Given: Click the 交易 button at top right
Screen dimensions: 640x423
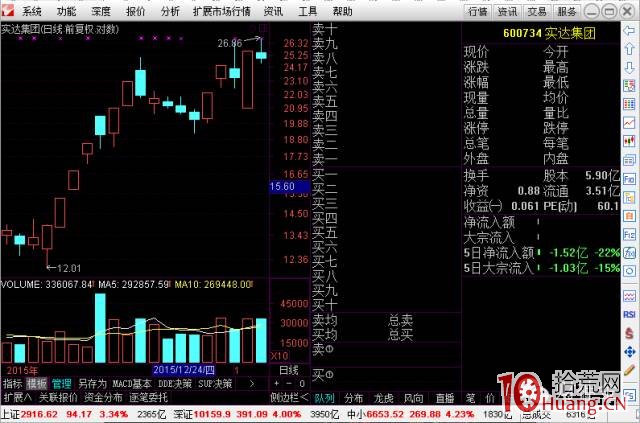Looking at the screenshot, I should click(x=537, y=12).
